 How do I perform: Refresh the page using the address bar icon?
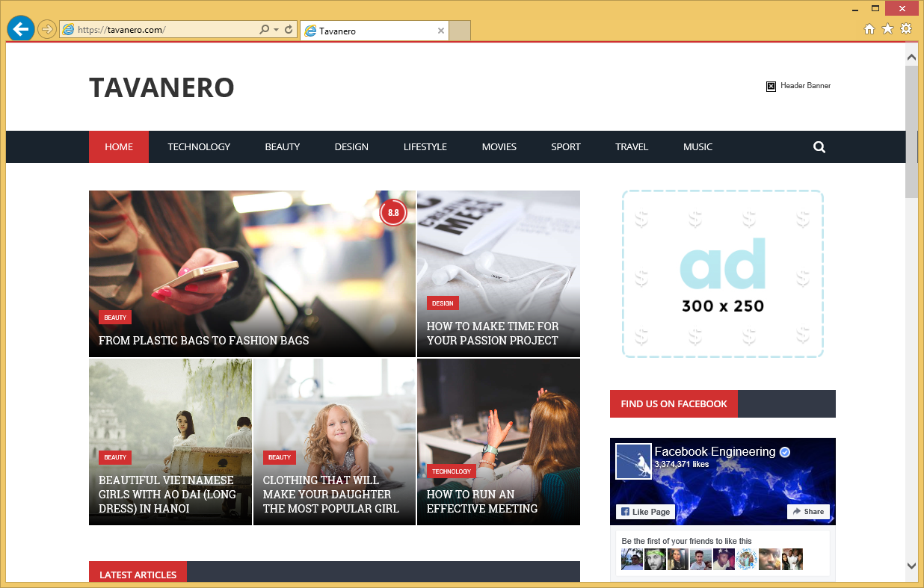(287, 28)
